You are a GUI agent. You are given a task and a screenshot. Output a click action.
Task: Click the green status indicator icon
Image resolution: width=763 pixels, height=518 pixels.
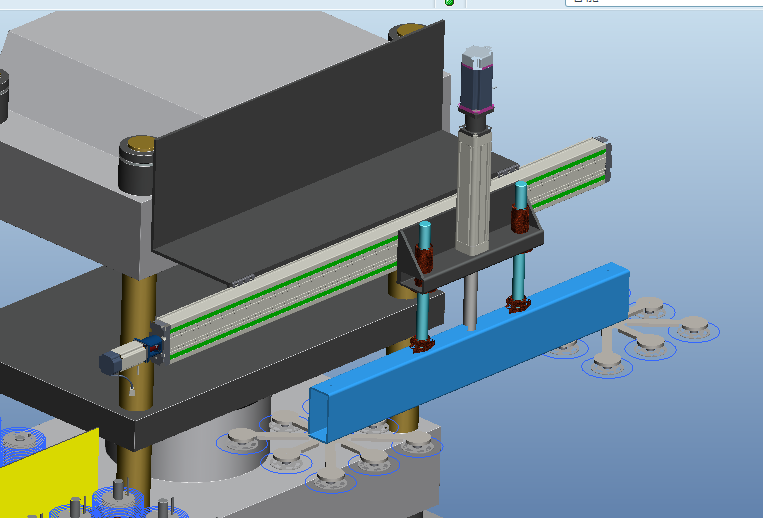[x=449, y=3]
